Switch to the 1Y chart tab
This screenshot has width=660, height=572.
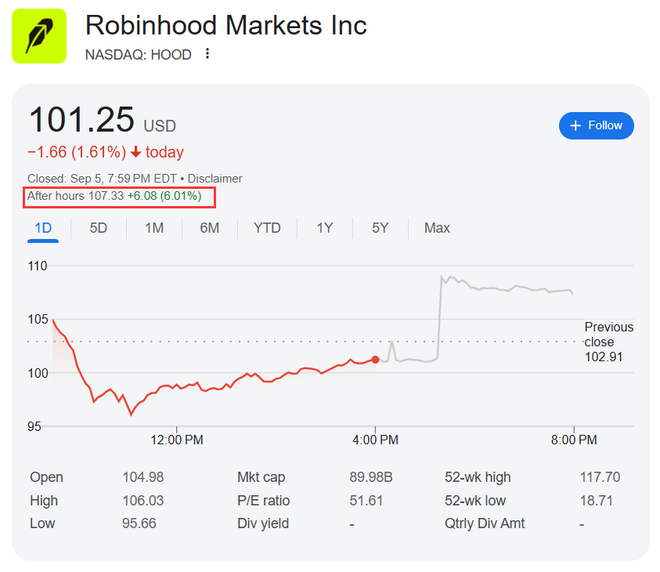[x=325, y=228]
